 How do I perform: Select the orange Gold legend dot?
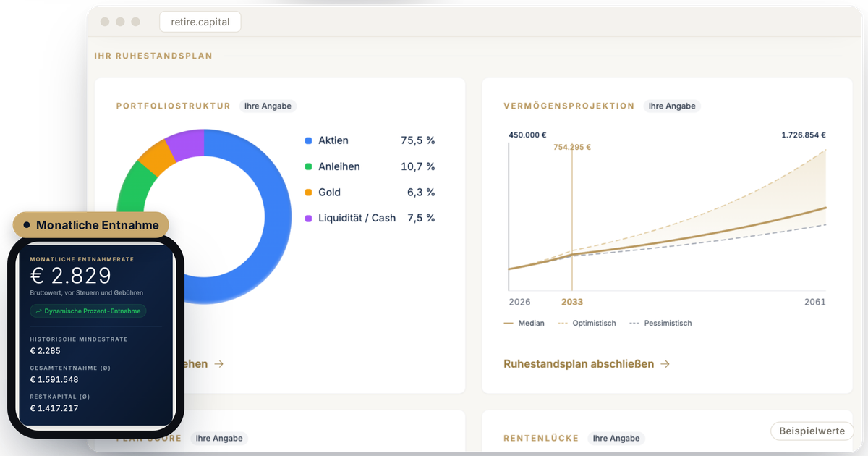[x=309, y=193]
